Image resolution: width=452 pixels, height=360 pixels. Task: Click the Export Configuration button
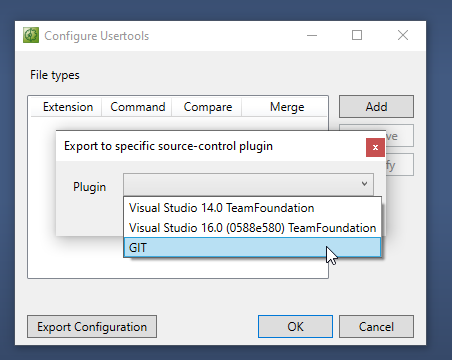pos(92,327)
